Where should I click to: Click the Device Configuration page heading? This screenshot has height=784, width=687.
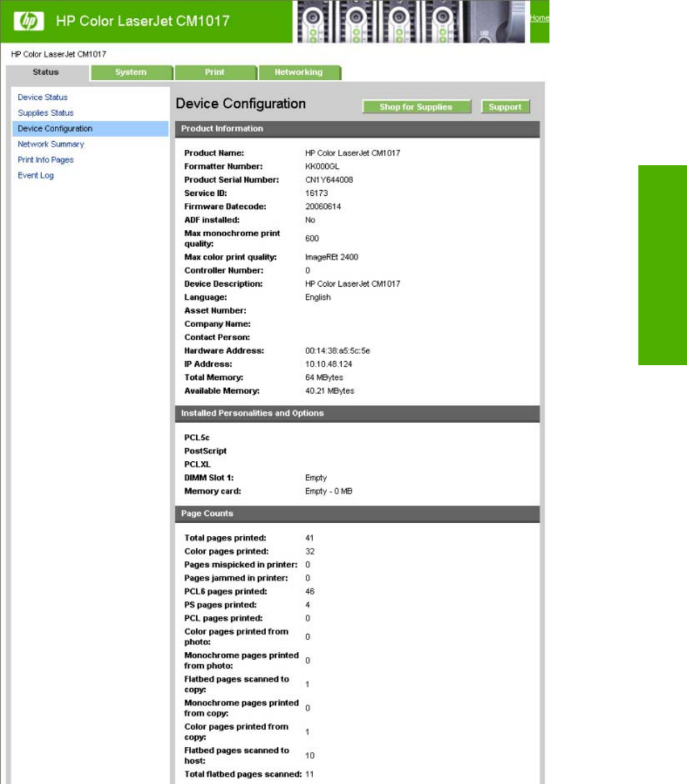tap(240, 103)
